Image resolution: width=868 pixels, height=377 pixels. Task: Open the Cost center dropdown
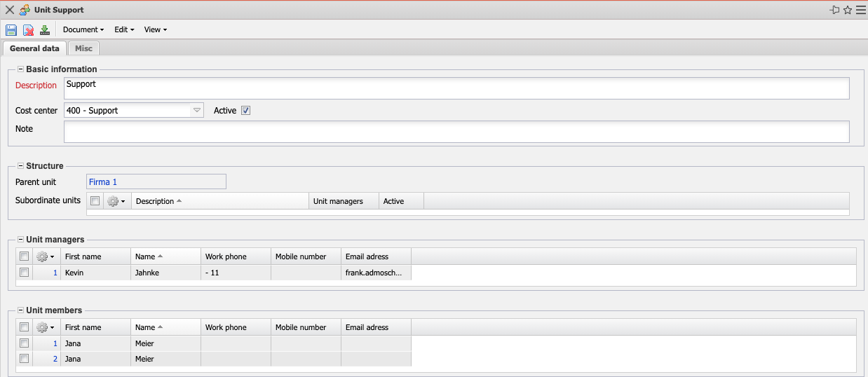point(197,111)
